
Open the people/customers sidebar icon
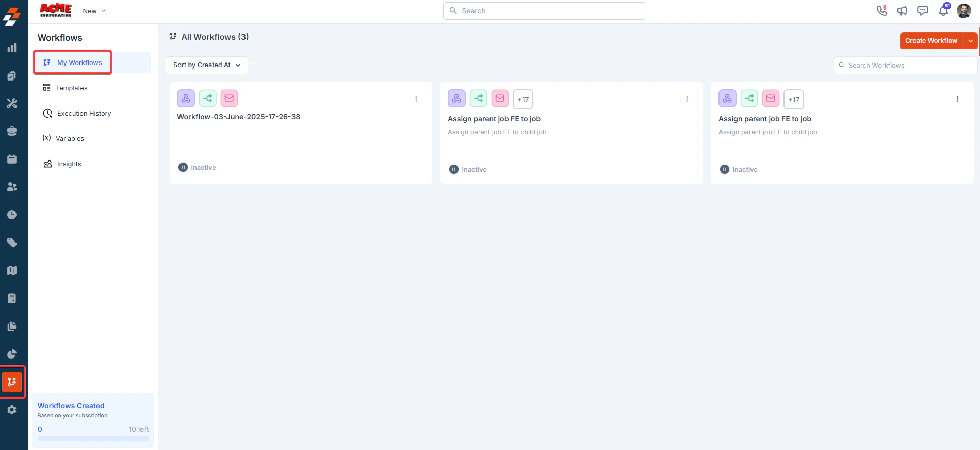tap(12, 187)
